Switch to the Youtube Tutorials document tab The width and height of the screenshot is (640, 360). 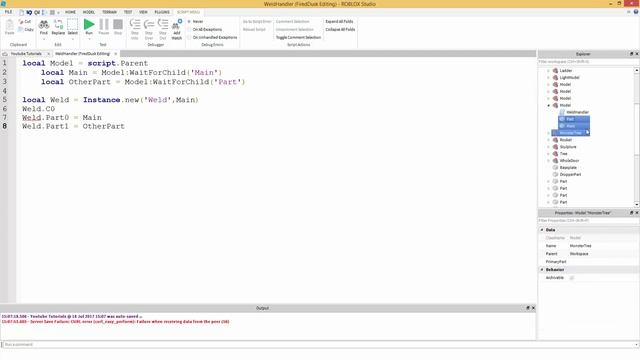[26, 53]
